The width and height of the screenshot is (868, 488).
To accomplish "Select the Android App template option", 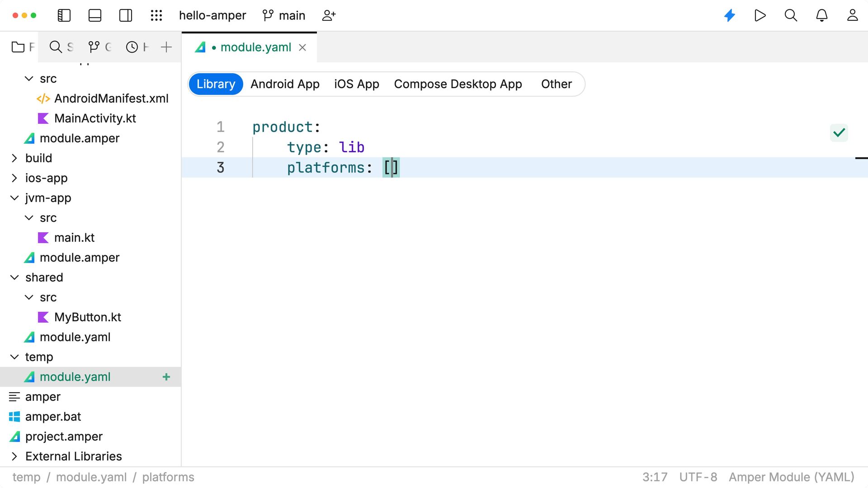I will coord(285,84).
